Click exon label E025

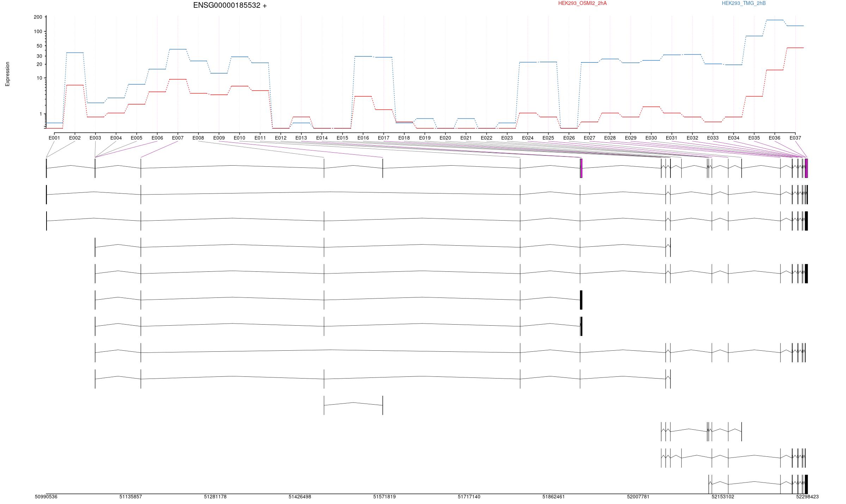coord(548,138)
